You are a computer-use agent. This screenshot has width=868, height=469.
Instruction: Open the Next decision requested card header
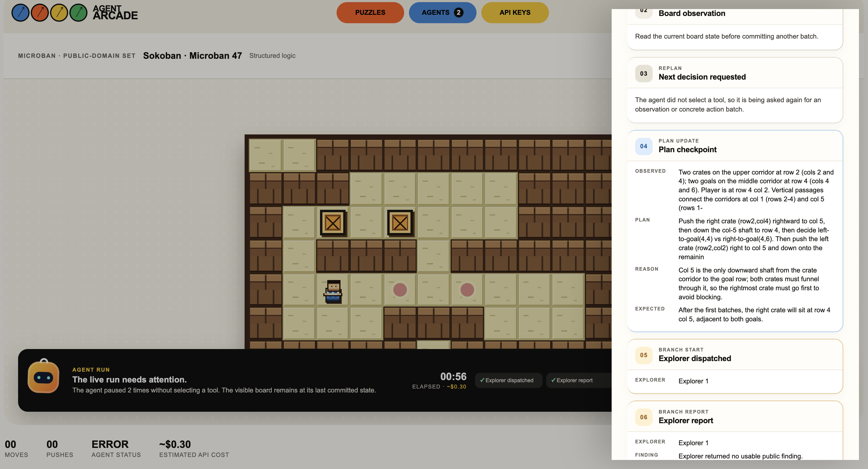(735, 74)
